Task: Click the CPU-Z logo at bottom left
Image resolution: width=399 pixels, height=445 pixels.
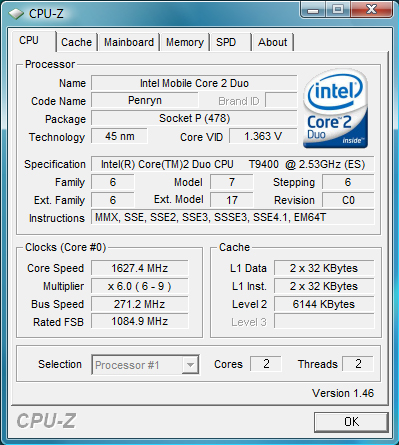Action: click(46, 421)
